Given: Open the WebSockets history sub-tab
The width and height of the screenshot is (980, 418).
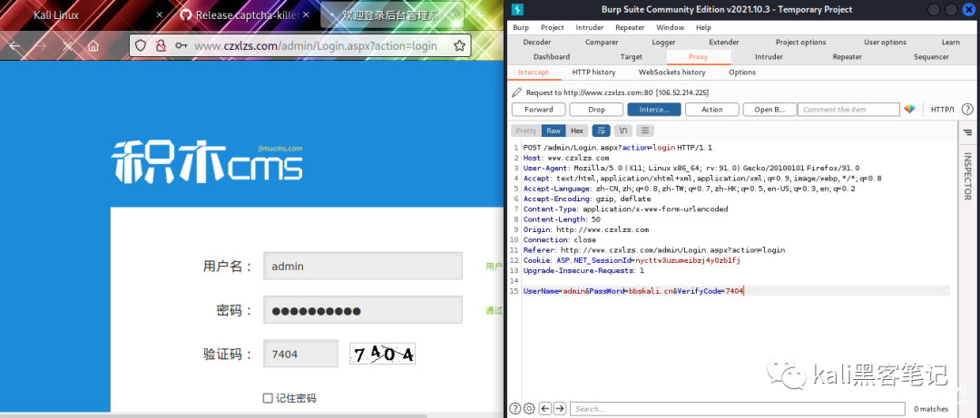Looking at the screenshot, I should click(671, 73).
